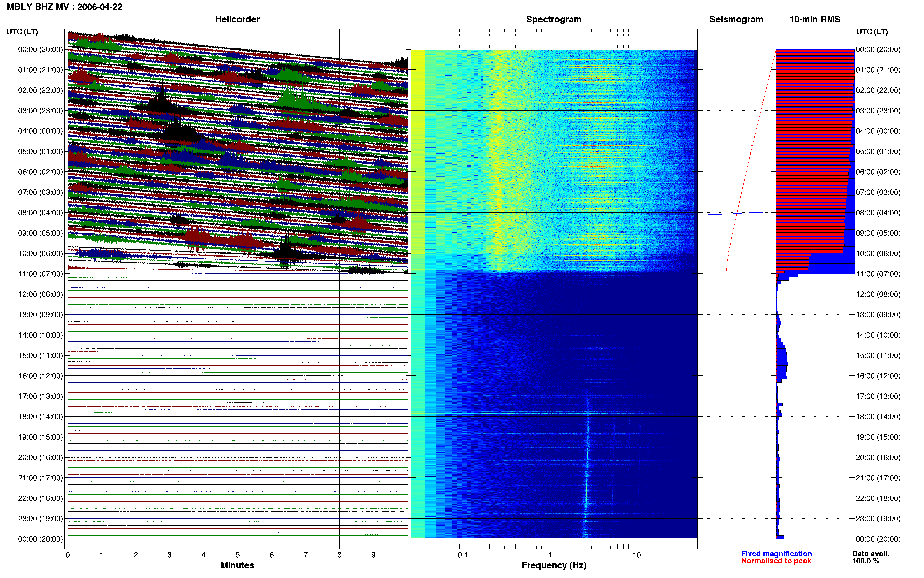Click '09:00 (05:00)' on the Helicorder time axis

tap(41, 233)
